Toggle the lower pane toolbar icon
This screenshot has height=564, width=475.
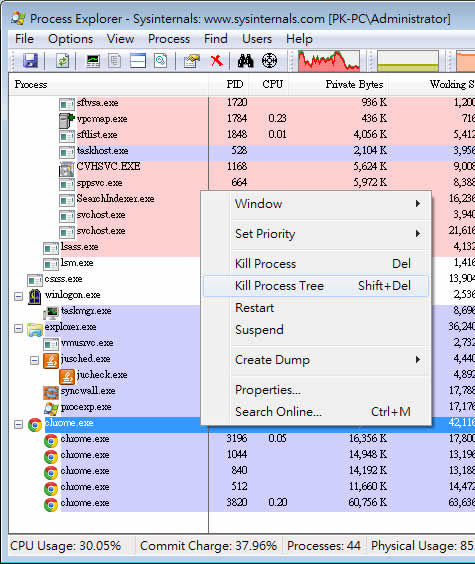[138, 60]
